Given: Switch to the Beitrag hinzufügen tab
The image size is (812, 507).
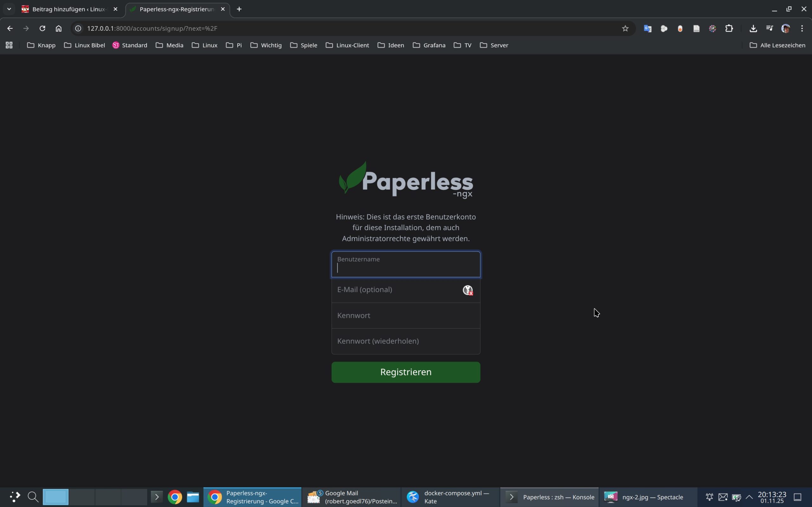Looking at the screenshot, I should point(67,9).
